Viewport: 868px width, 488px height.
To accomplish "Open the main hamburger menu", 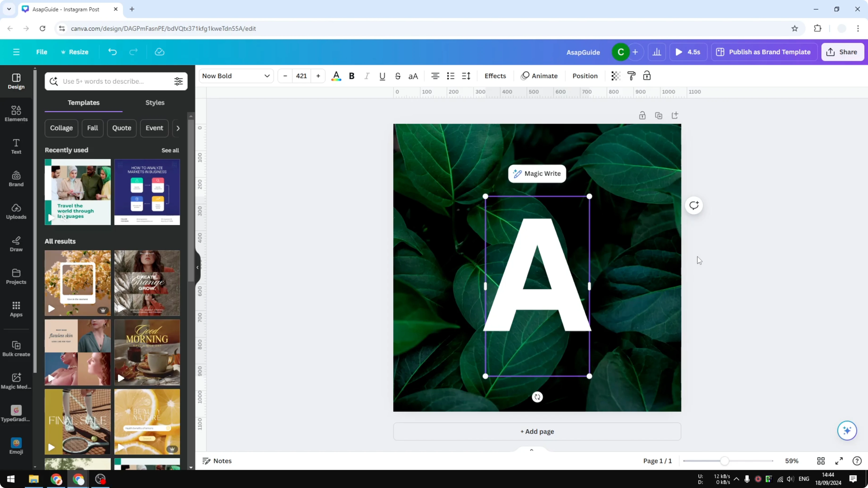I will 16,52.
